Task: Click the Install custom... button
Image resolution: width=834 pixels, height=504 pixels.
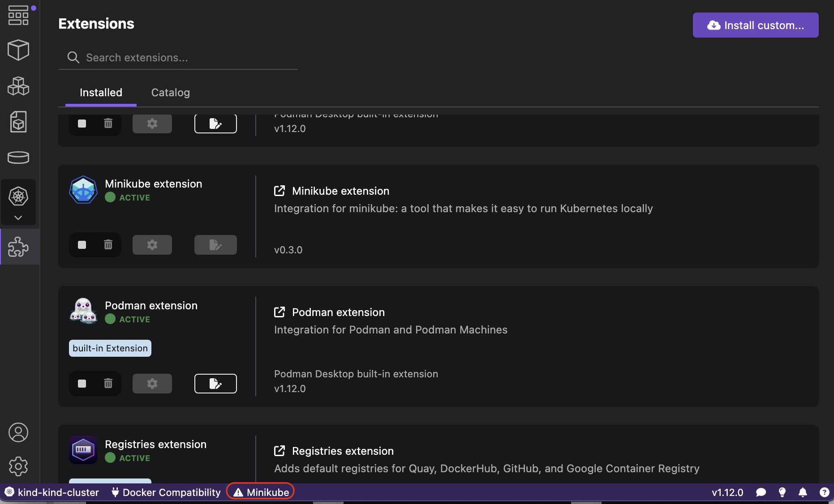Action: click(756, 25)
